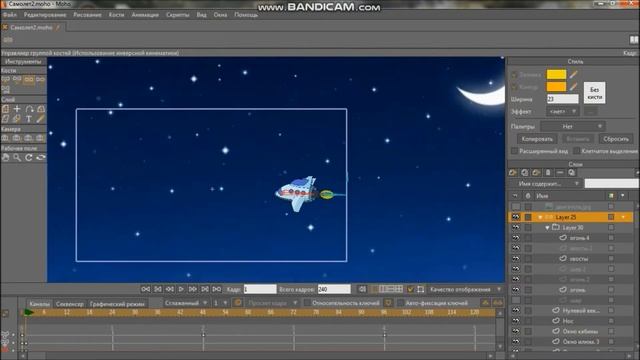Open Качество отображения dropdown
The width and height of the screenshot is (640, 360).
465,289
